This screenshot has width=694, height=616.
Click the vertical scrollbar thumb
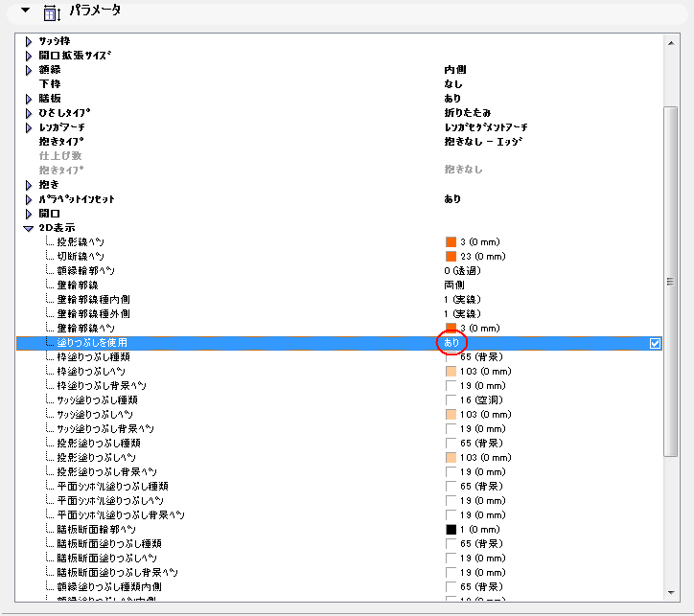tap(671, 282)
